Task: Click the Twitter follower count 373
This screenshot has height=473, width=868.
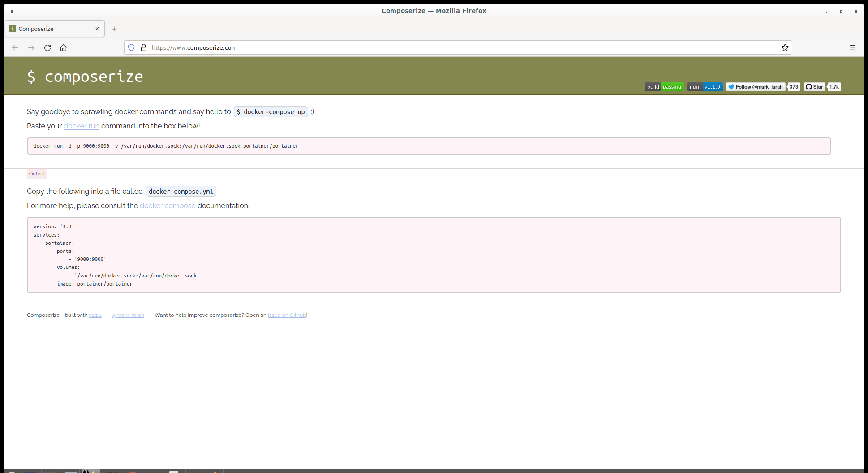Action: click(x=794, y=87)
